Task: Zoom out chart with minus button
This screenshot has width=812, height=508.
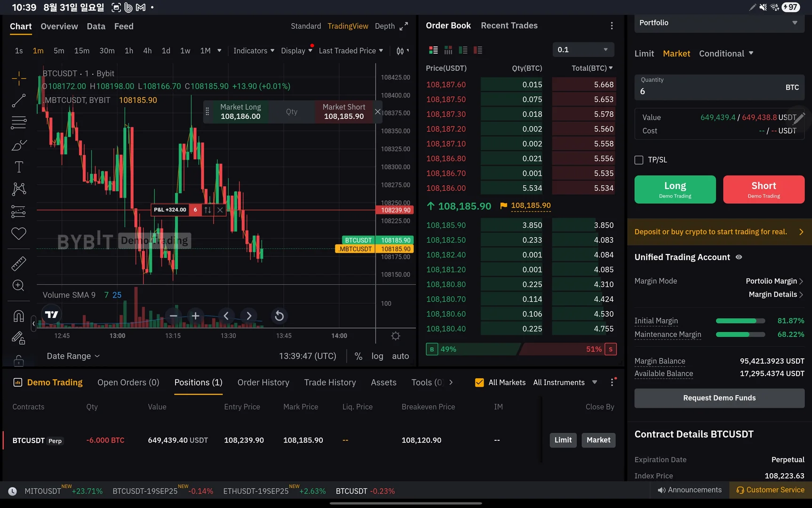Action: [174, 316]
